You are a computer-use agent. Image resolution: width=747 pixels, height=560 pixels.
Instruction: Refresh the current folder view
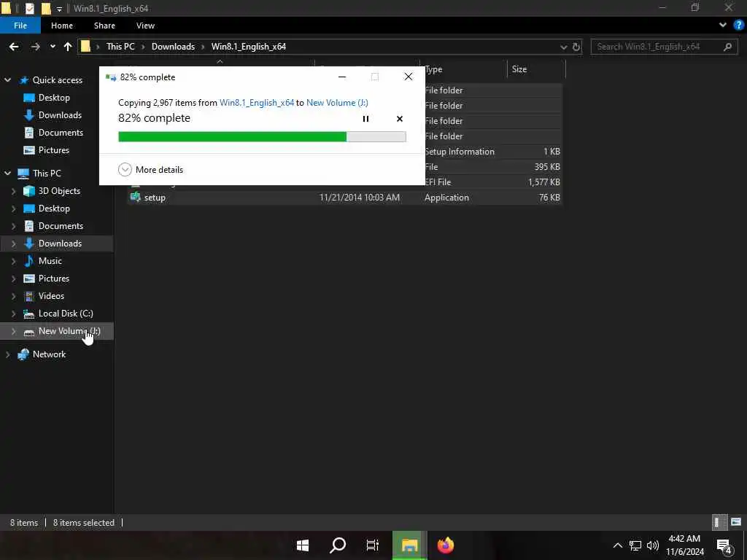point(576,47)
